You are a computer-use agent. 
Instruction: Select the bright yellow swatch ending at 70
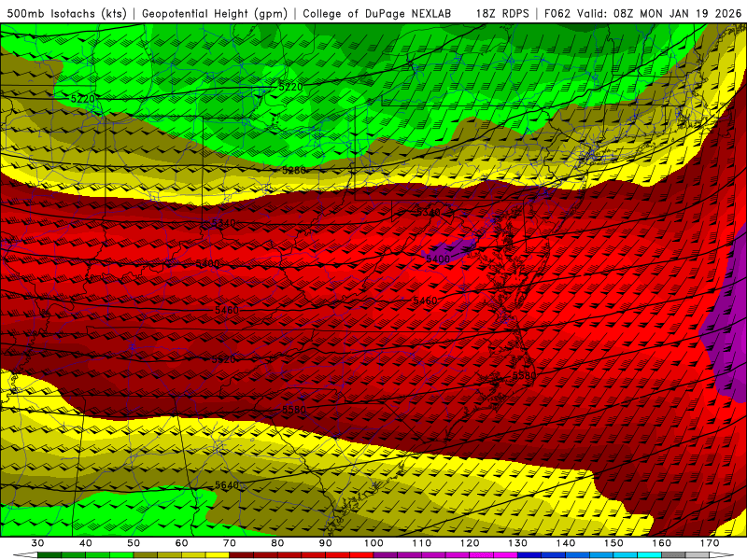[x=218, y=555]
